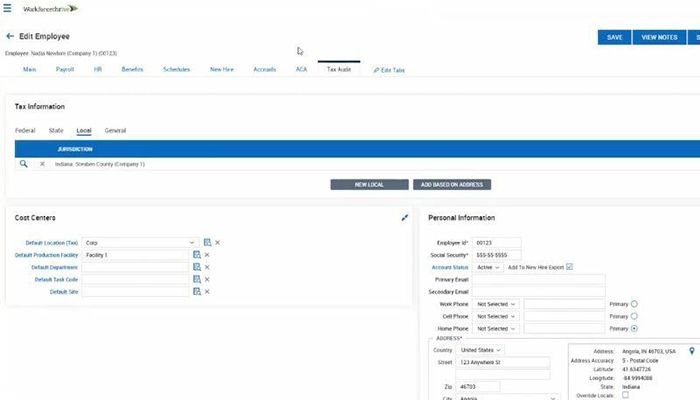Click in the Social Security field
The width and height of the screenshot is (700, 400).
point(496,255)
